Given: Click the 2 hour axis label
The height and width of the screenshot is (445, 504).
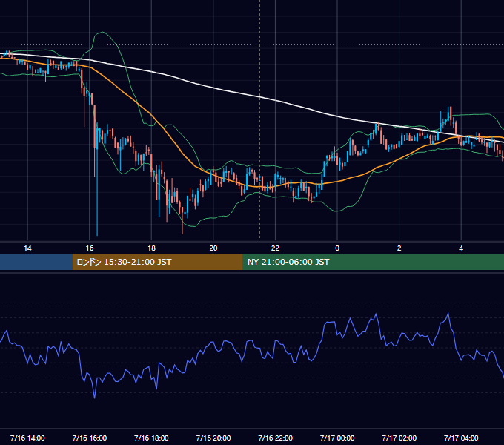Looking at the screenshot, I should 399,248.
